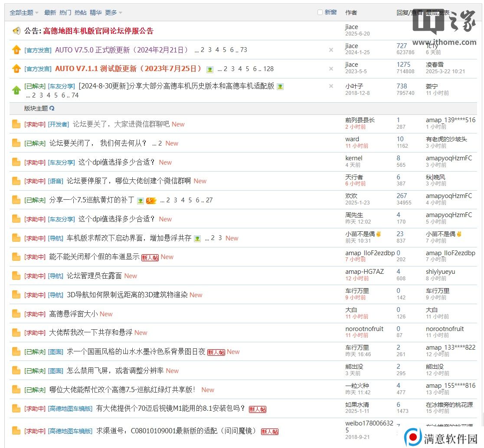This screenshot has width=484, height=448.
Task: Go to page 3 of 车机版求帮改下启动界面 thread
Action: [220, 238]
